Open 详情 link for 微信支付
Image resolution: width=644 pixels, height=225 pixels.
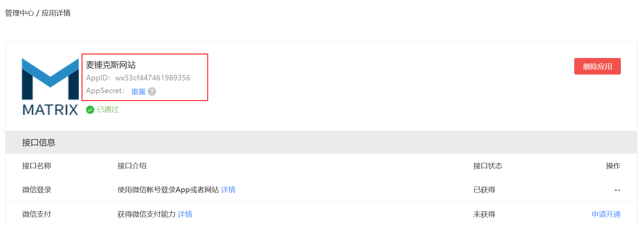click(x=185, y=214)
